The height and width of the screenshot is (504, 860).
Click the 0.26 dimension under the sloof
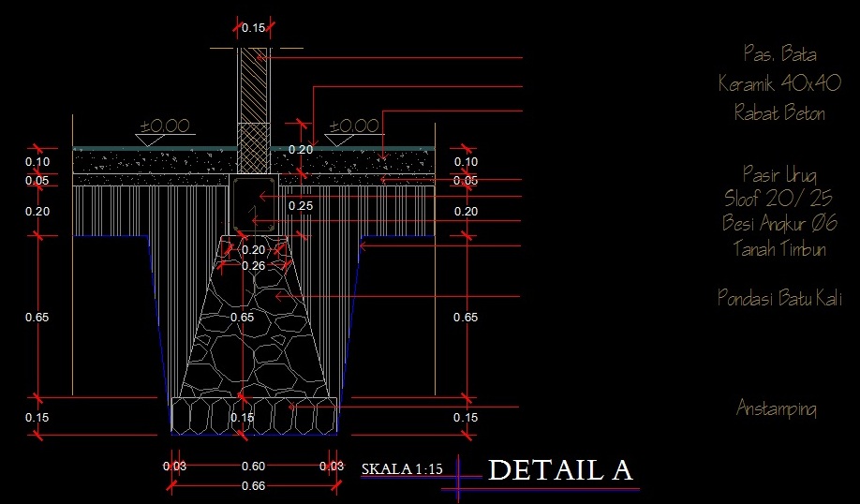click(x=253, y=266)
